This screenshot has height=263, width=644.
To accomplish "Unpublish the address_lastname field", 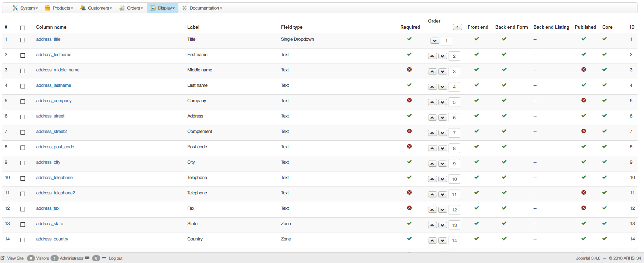I will click(x=584, y=85).
